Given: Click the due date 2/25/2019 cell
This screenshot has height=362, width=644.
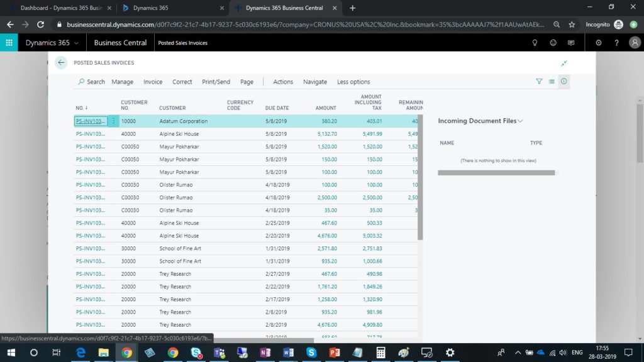Looking at the screenshot, I should (277, 223).
